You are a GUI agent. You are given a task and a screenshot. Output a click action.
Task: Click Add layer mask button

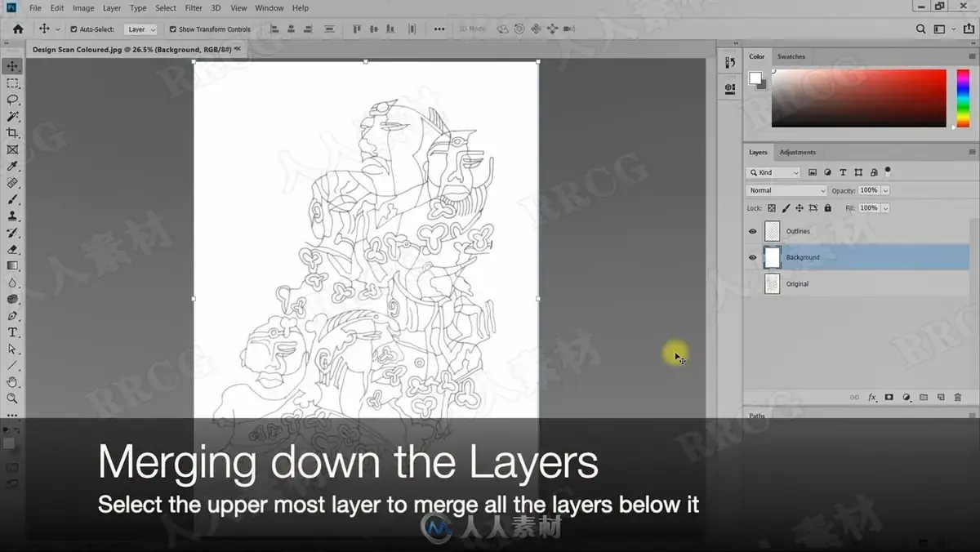pos(889,397)
